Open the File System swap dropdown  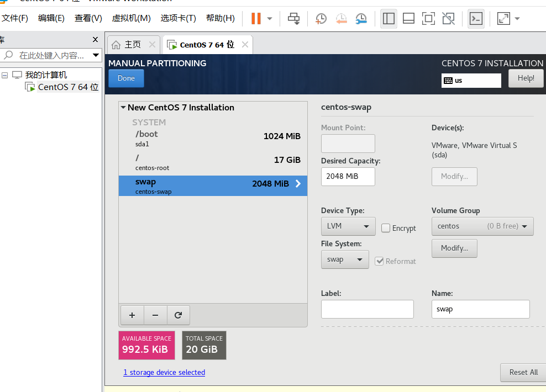345,259
